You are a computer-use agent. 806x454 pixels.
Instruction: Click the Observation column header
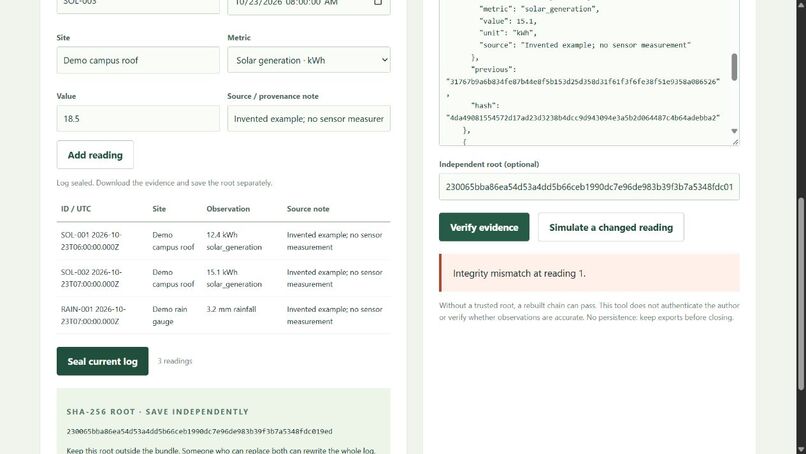228,209
